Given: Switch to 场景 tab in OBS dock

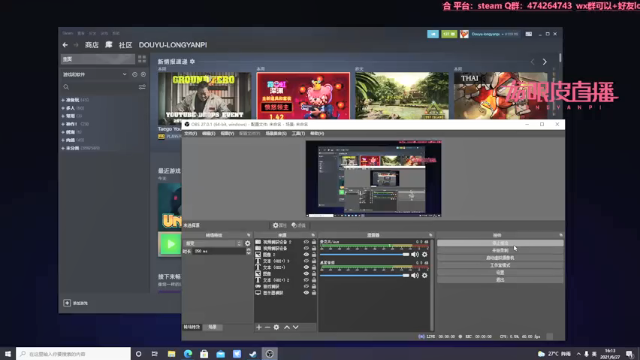Looking at the screenshot, I should coord(213,327).
